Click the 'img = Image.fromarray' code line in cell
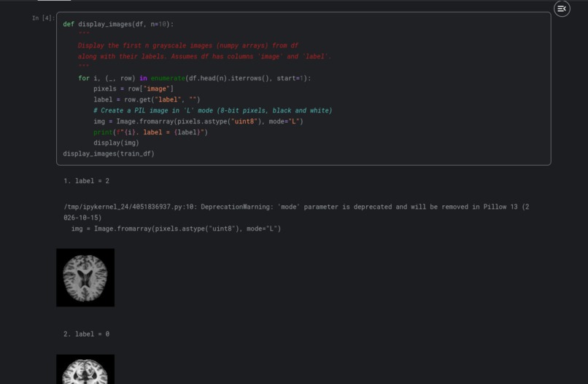This screenshot has height=384, width=588. pyautogui.click(x=198, y=121)
